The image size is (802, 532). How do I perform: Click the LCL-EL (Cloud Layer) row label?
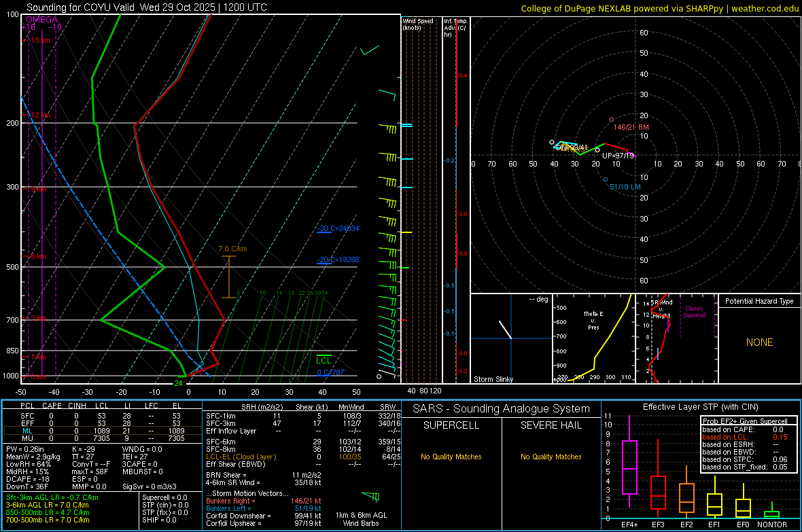point(241,457)
